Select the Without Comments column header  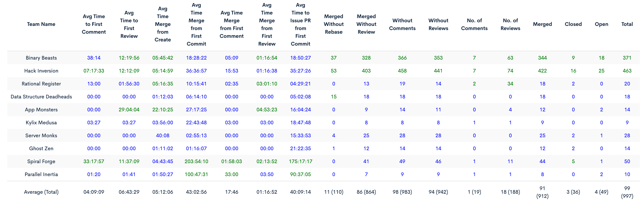[402, 24]
